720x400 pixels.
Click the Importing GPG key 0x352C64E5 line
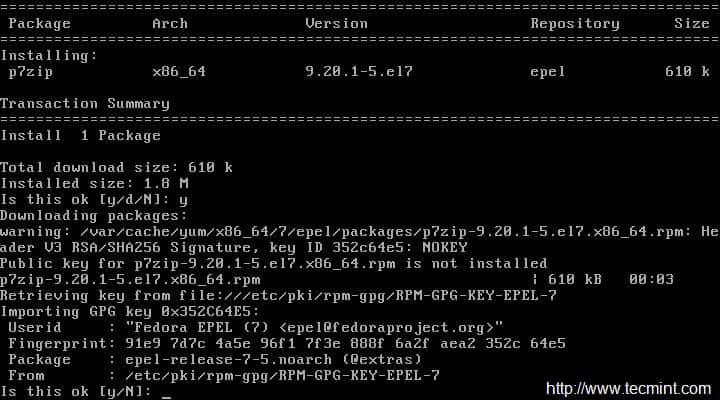tap(130, 312)
